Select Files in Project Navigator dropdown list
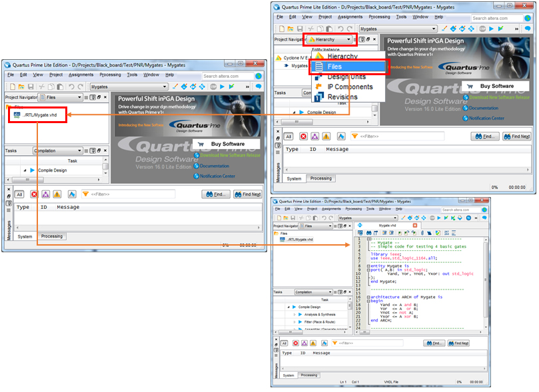 (349, 67)
